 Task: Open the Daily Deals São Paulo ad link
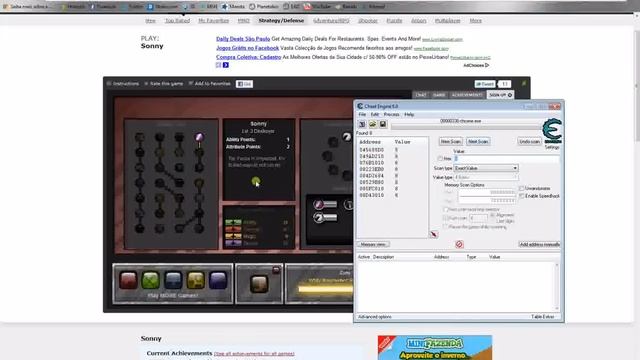click(243, 39)
